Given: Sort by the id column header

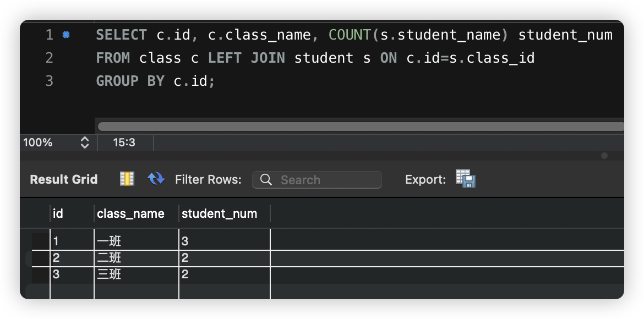Looking at the screenshot, I should click(72, 213).
